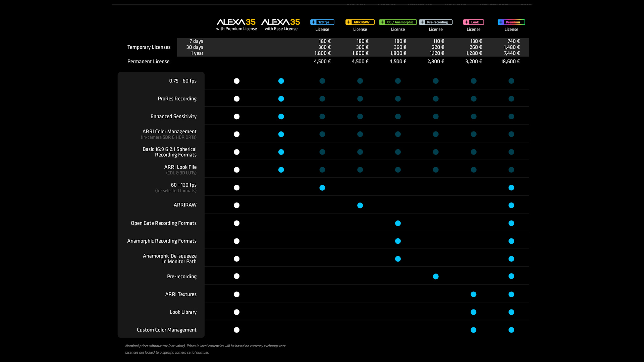644x362 pixels.
Task: Click the Custom Color Management dot under Look License
Action: coord(473,330)
